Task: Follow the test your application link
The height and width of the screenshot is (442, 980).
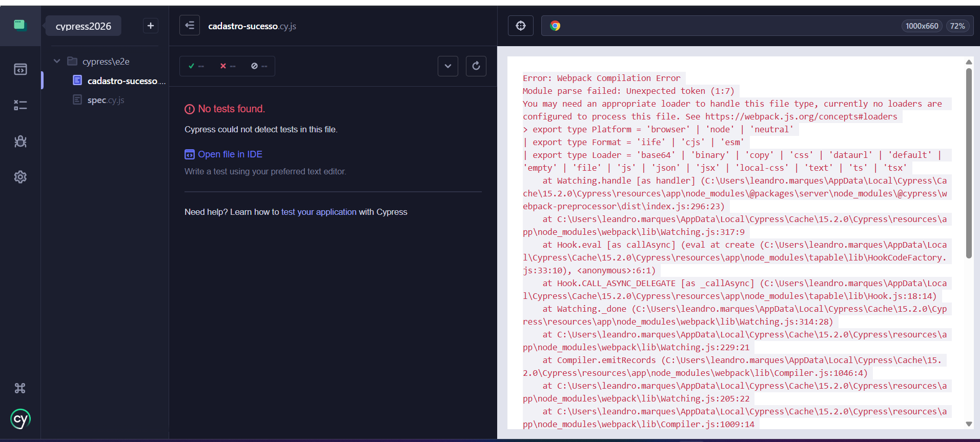Action: [318, 212]
